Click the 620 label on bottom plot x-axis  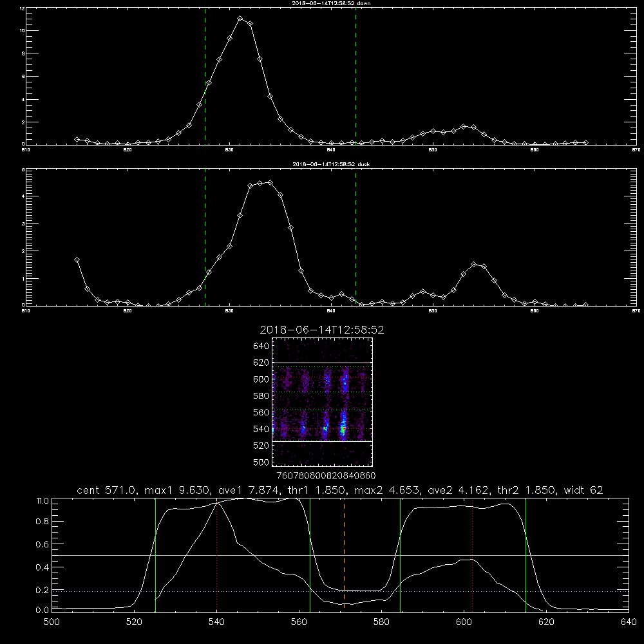coord(546,621)
